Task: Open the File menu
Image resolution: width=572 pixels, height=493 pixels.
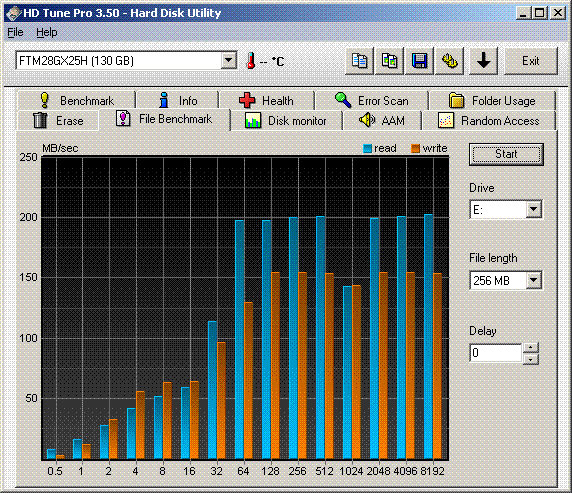Action: (15, 32)
